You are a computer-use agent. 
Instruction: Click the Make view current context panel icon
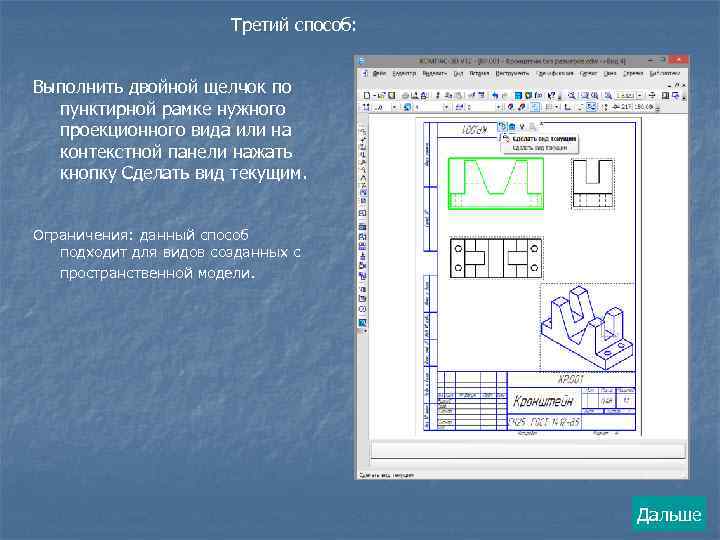coord(502,126)
